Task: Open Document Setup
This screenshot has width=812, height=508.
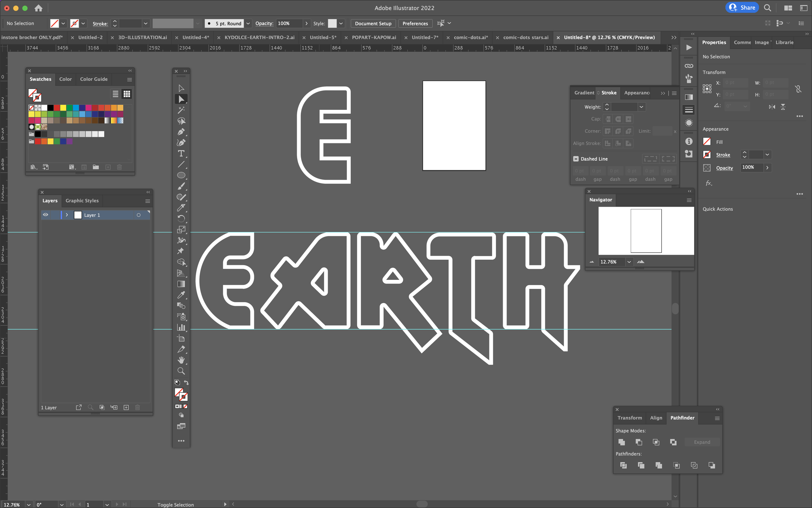Action: (x=373, y=23)
